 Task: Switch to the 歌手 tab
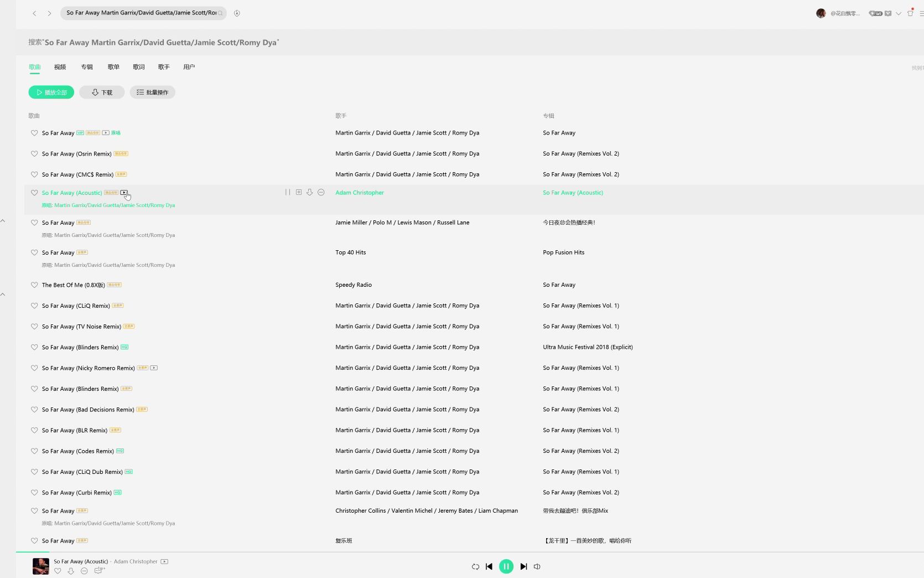[x=164, y=67]
